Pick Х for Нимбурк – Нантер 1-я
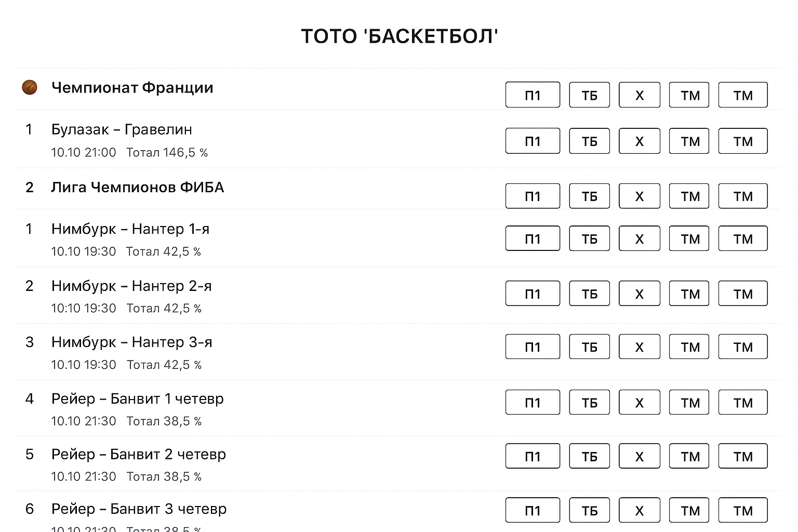798x532 pixels. tap(639, 239)
